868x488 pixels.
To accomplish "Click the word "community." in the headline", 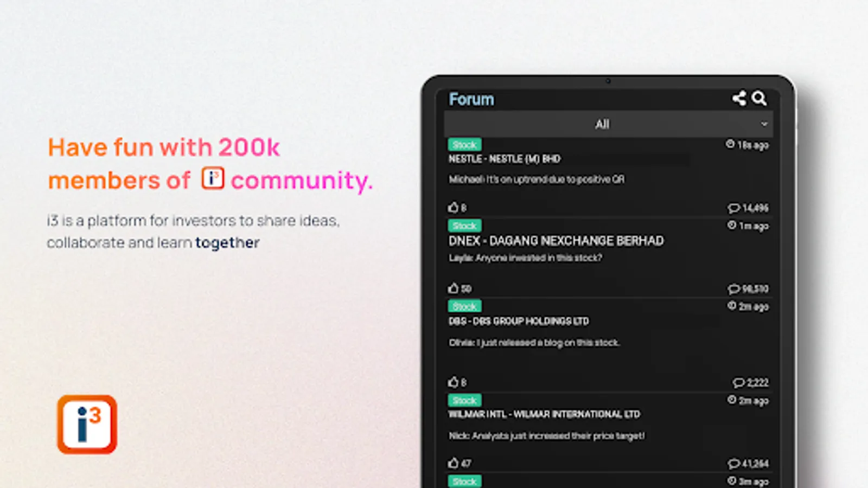I will [302, 181].
